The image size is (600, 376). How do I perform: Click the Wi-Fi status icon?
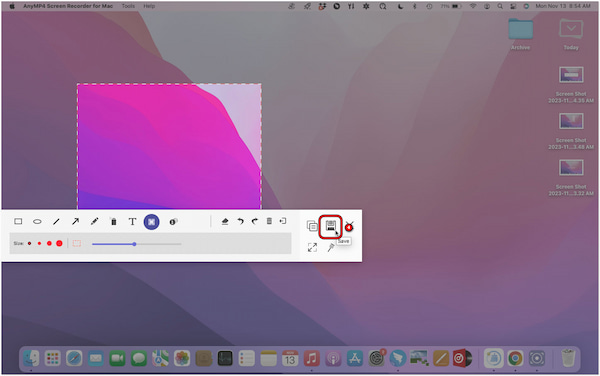coord(473,6)
